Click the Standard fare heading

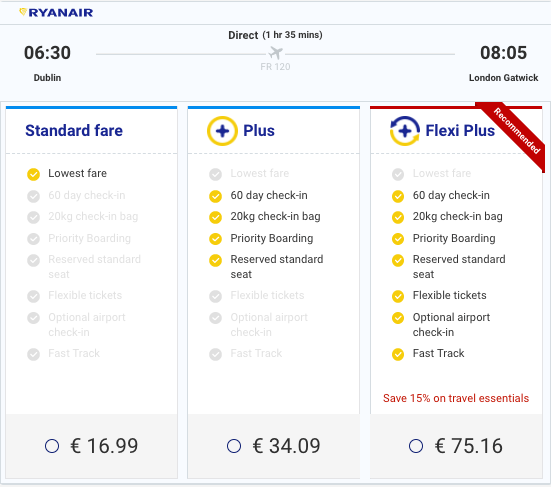point(74,131)
